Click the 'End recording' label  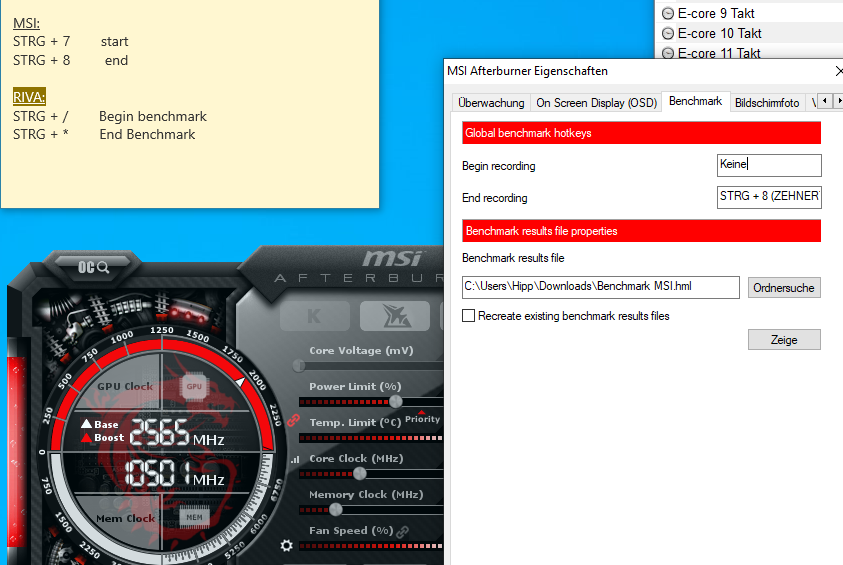tap(495, 198)
